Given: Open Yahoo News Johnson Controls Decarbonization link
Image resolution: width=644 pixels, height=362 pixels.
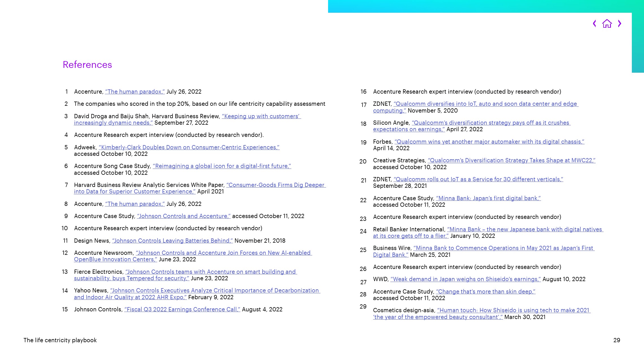Looking at the screenshot, I should pyautogui.click(x=215, y=290).
